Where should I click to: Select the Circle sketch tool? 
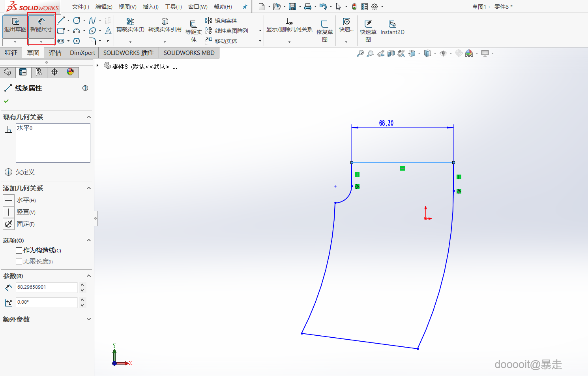pos(77,21)
